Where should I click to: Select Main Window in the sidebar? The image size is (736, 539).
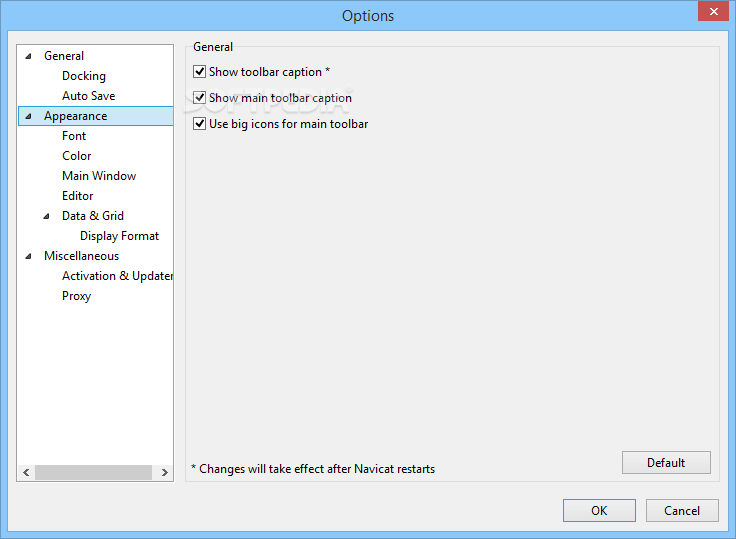[x=99, y=176]
